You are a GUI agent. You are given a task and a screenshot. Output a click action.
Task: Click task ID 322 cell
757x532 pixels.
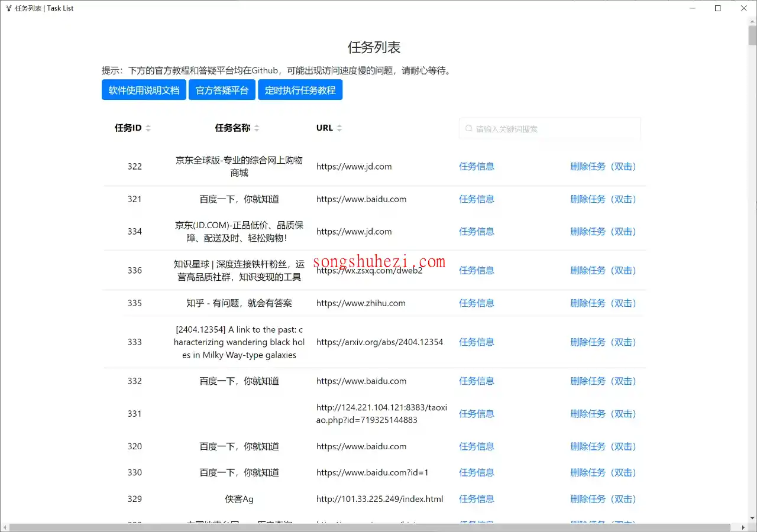[x=135, y=167]
